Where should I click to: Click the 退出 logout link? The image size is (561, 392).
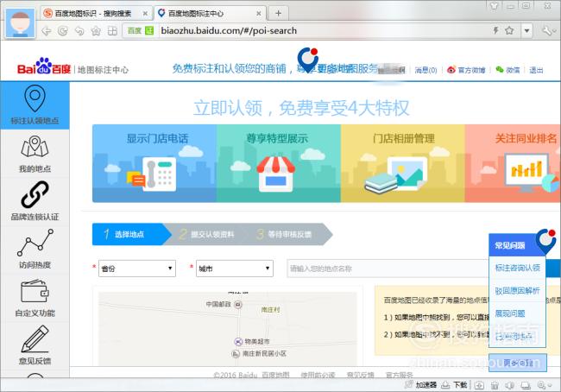click(x=536, y=70)
